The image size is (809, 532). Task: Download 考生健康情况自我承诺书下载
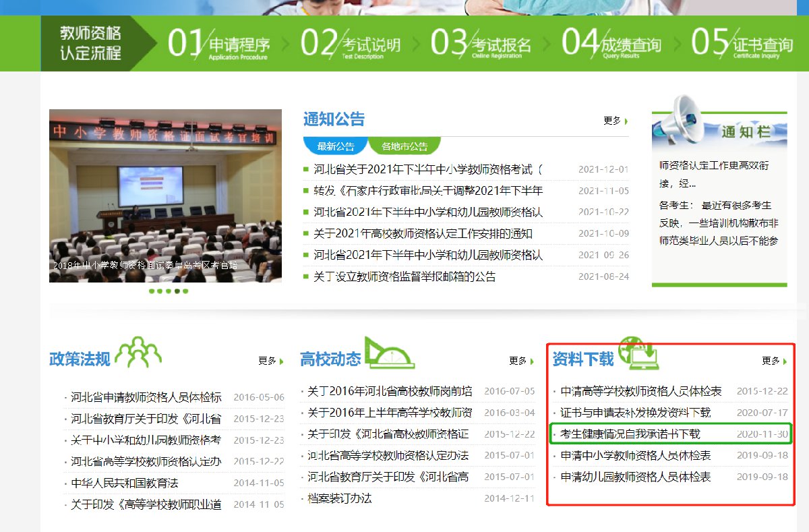[x=630, y=434]
